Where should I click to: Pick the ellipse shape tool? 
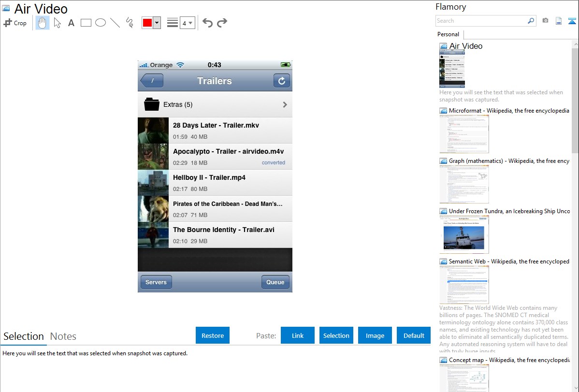coord(101,23)
